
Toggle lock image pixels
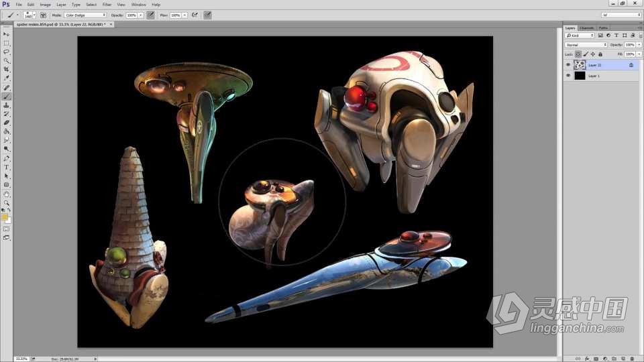click(x=586, y=54)
